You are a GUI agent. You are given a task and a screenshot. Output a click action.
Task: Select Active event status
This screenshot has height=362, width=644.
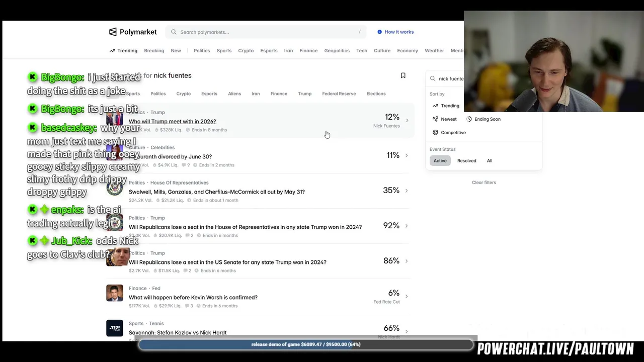[x=440, y=161]
